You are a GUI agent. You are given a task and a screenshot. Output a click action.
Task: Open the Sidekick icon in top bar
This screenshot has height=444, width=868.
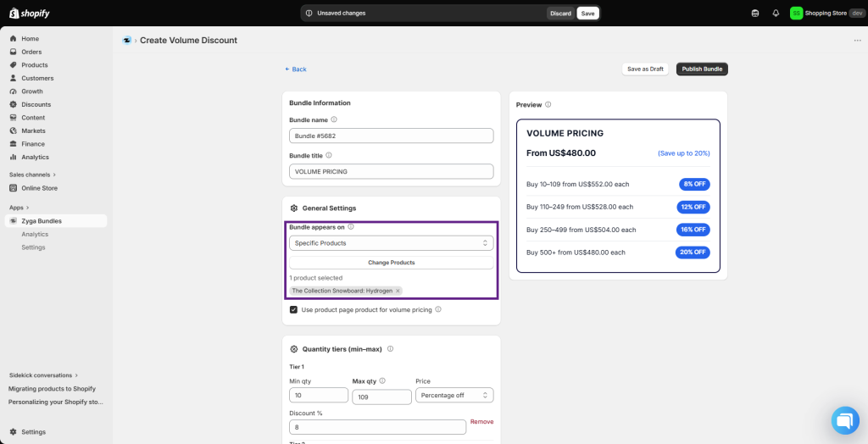click(x=755, y=14)
